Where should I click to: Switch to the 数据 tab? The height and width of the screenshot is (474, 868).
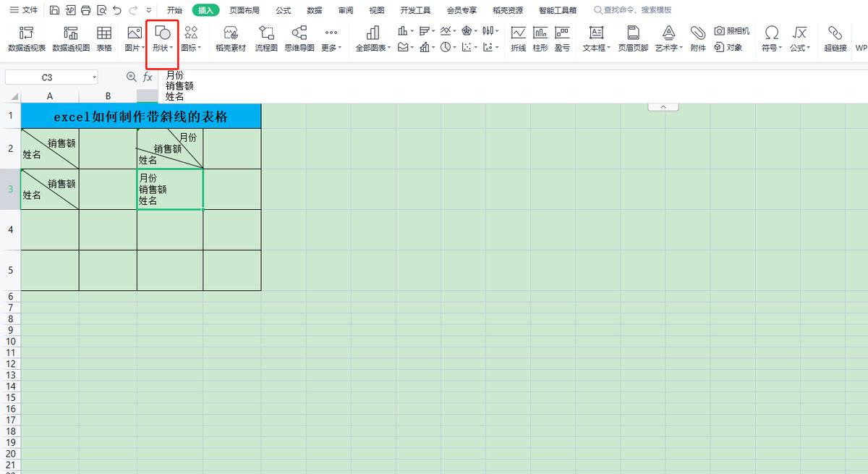(315, 10)
